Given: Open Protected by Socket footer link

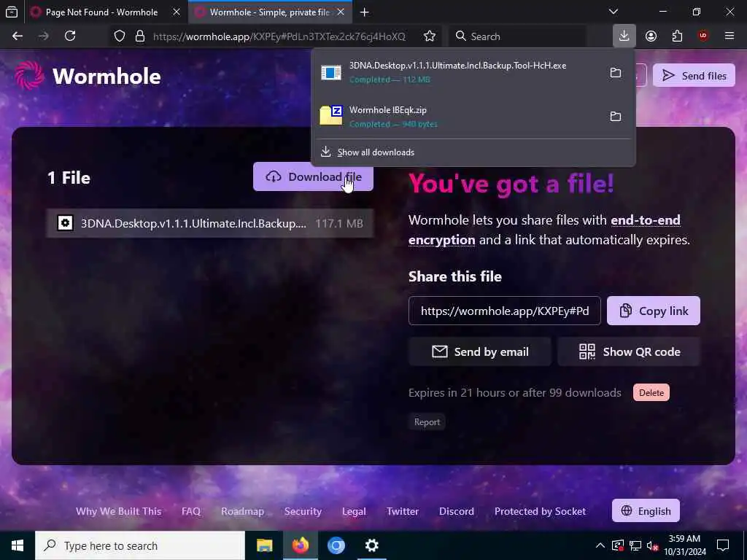Looking at the screenshot, I should [541, 511].
